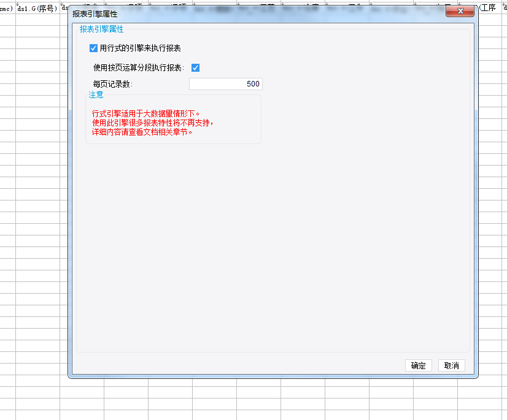Click the 注意 group label
This screenshot has height=420, width=507.
(x=96, y=94)
